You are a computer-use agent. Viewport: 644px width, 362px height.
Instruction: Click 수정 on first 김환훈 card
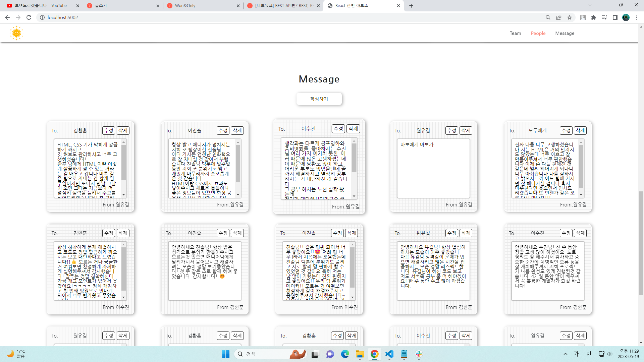(109, 130)
